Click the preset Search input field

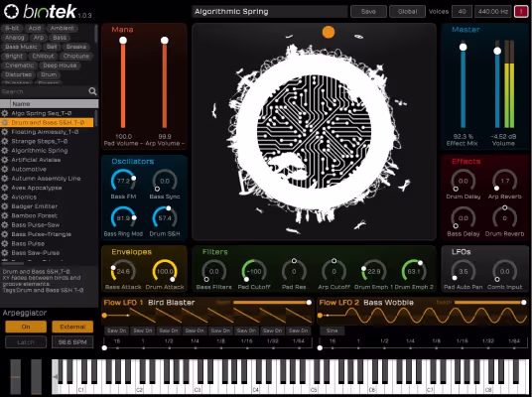coord(44,91)
